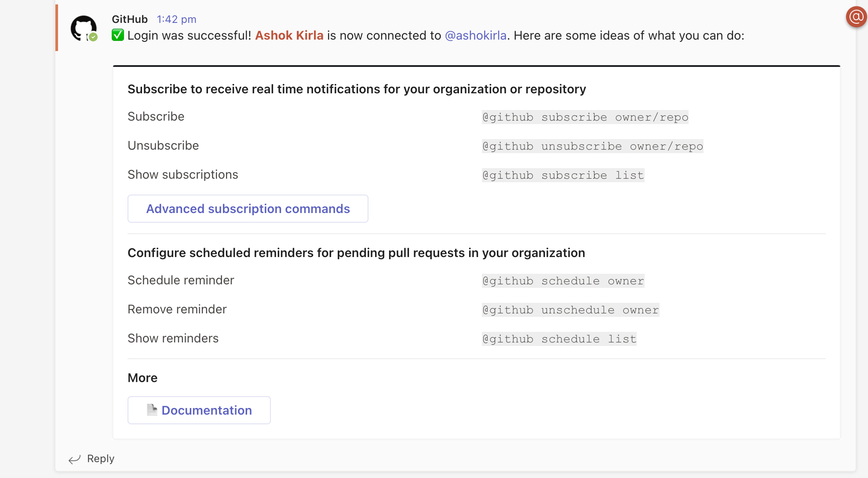Click the GitHub bot avatar icon
Image resolution: width=868 pixels, height=478 pixels.
pyautogui.click(x=83, y=29)
